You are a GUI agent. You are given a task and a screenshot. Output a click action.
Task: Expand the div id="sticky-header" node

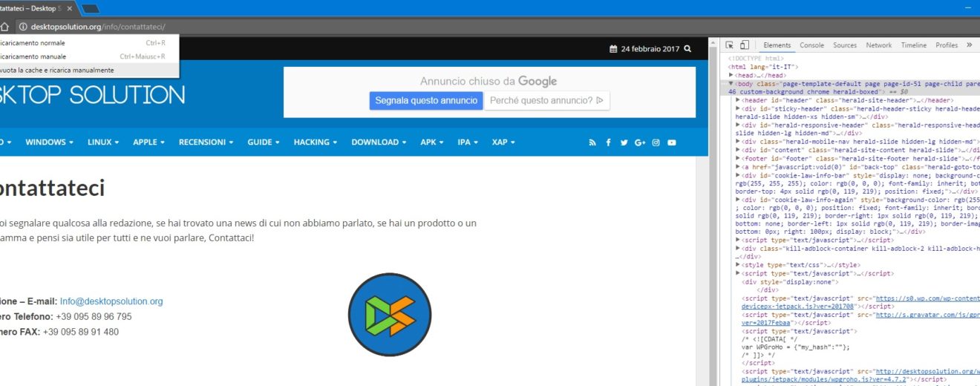pos(737,108)
